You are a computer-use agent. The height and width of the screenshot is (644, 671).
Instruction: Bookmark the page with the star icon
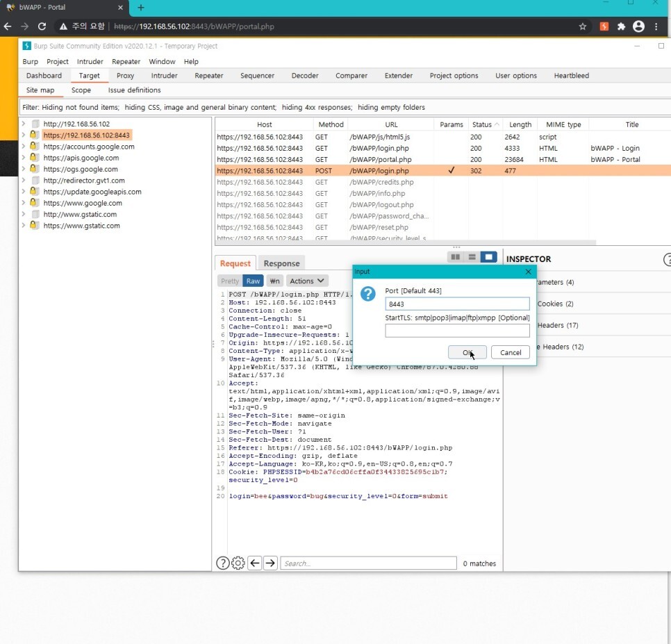pos(582,26)
